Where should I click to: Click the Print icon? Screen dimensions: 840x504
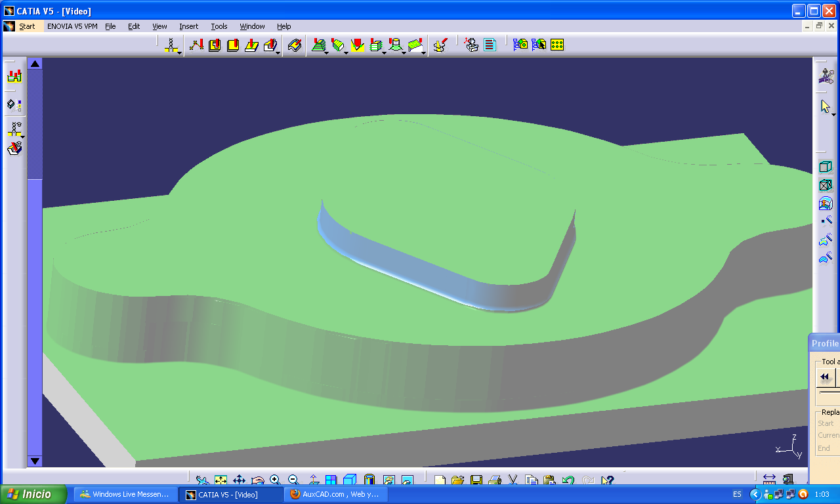(x=495, y=480)
